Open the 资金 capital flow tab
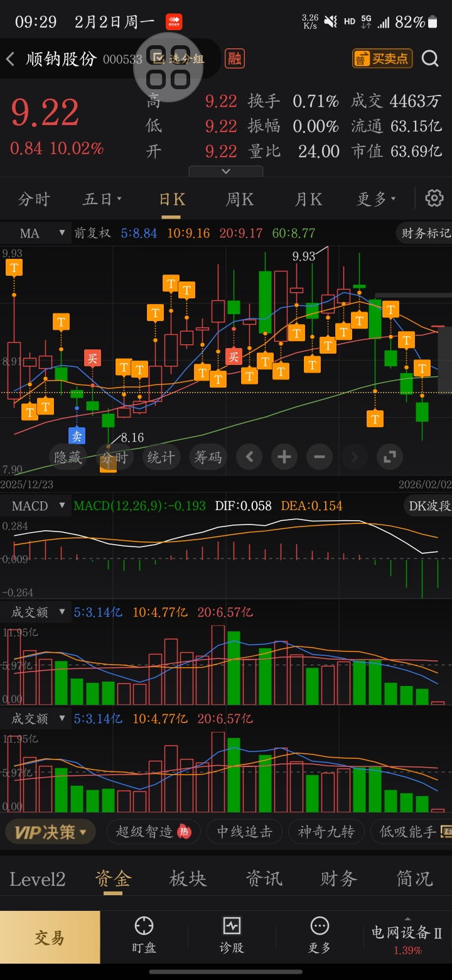Image resolution: width=452 pixels, height=980 pixels. click(113, 879)
